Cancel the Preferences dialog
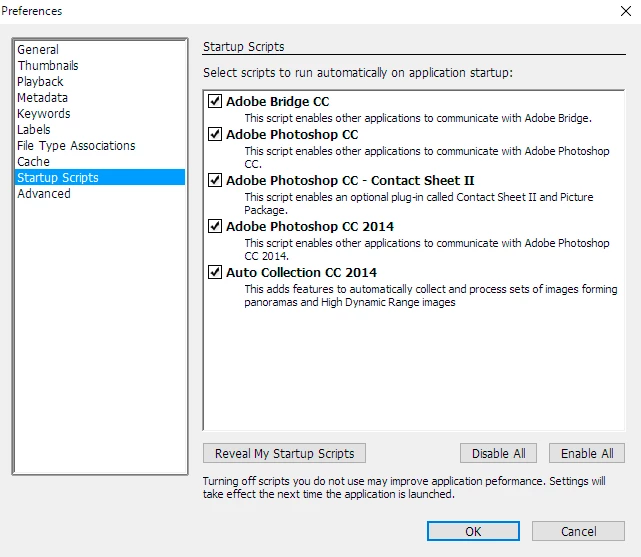Image resolution: width=641 pixels, height=557 pixels. (x=578, y=531)
